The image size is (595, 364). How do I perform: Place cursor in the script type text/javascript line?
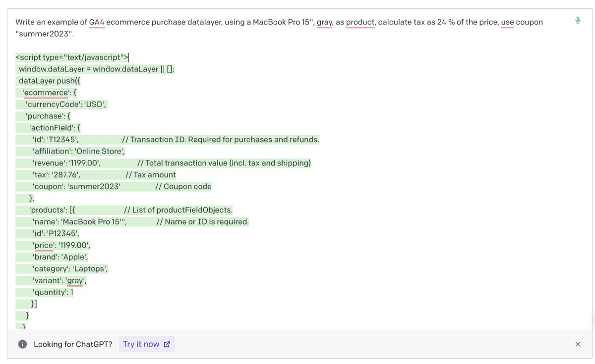tap(72, 57)
